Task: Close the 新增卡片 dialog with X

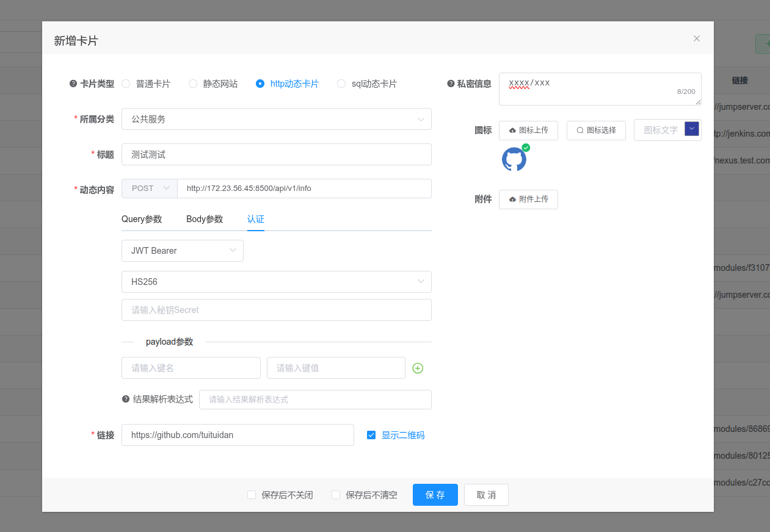Action: coord(696,38)
